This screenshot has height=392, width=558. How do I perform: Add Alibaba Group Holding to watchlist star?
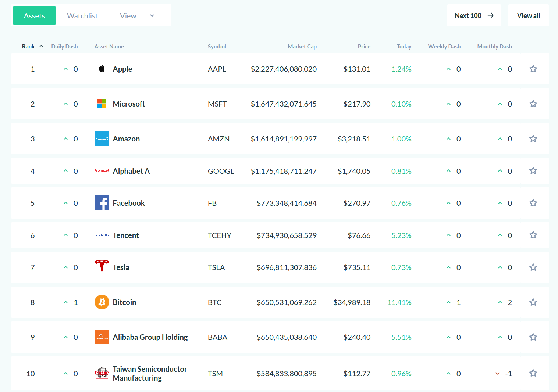tap(533, 337)
